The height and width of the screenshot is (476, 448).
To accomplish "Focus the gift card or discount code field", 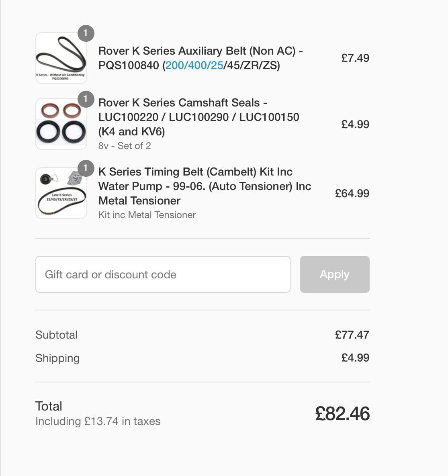I will [x=163, y=274].
